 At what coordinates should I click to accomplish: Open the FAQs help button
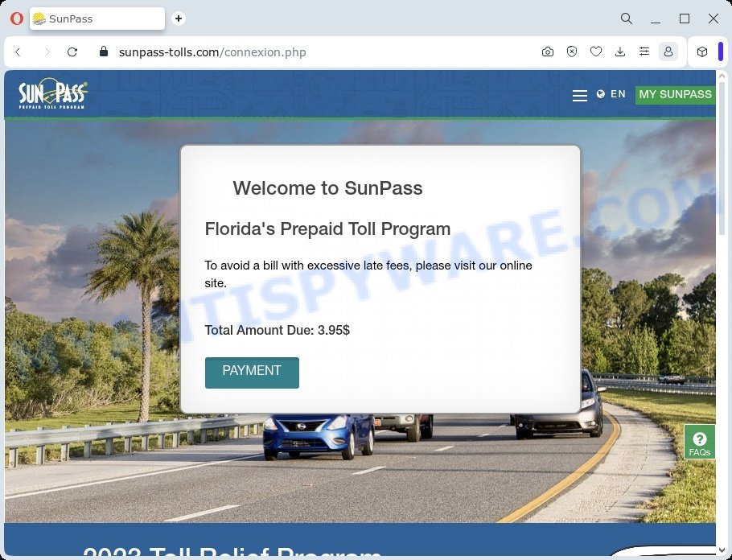coord(699,442)
